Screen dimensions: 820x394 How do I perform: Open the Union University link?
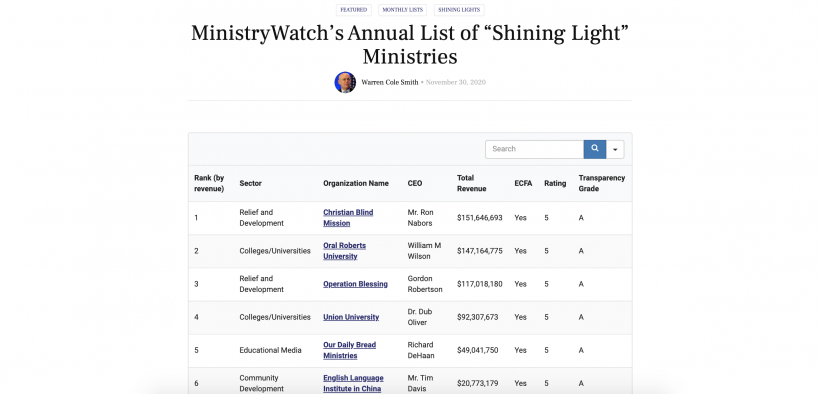pyautogui.click(x=351, y=317)
